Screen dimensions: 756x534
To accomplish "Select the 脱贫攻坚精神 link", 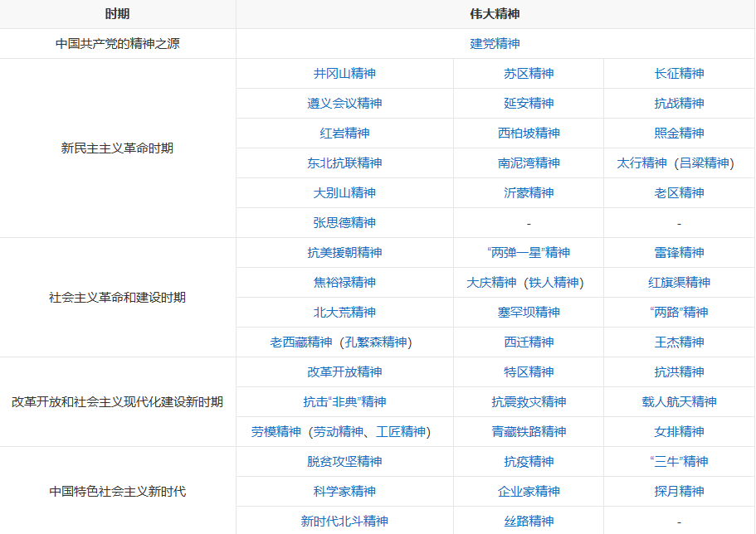I will pyautogui.click(x=344, y=462).
